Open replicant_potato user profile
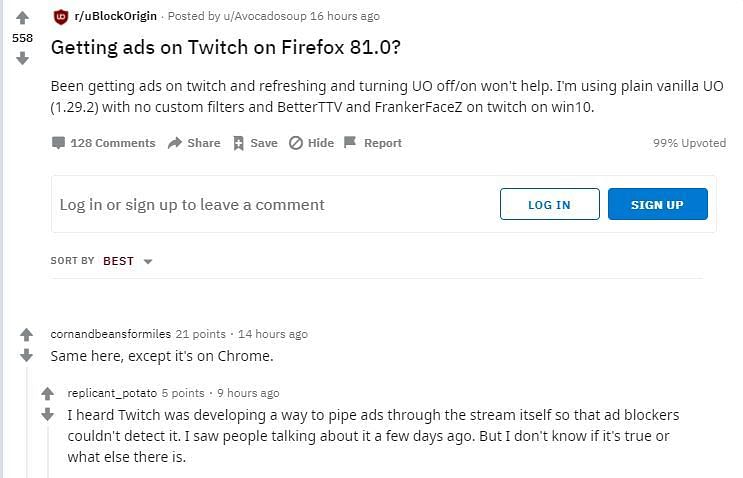743x478 pixels. [111, 393]
